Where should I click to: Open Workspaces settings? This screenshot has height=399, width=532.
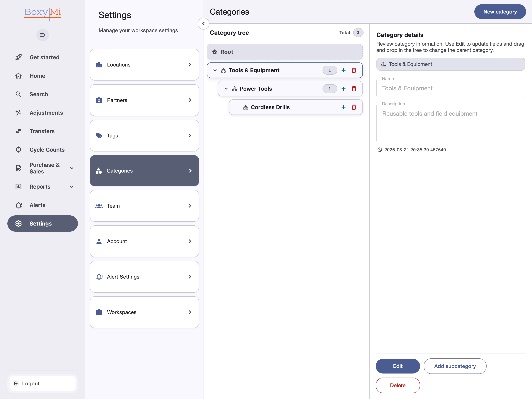click(x=144, y=312)
